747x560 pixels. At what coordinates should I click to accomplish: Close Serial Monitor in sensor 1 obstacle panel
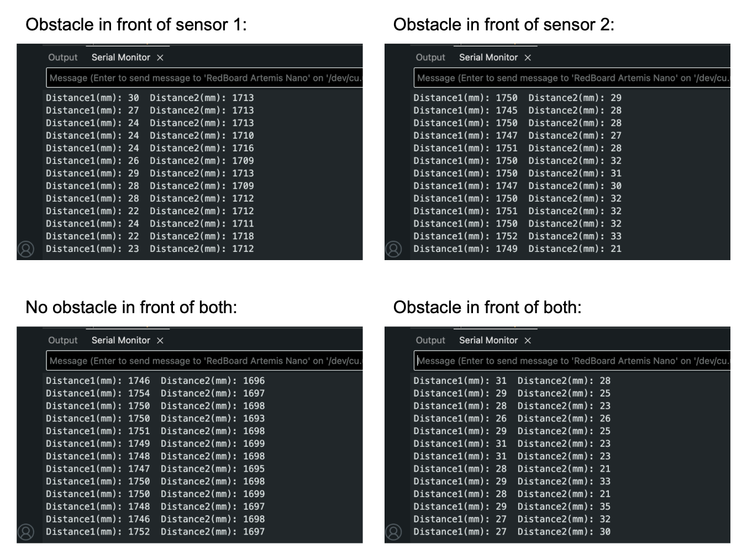[x=160, y=57]
